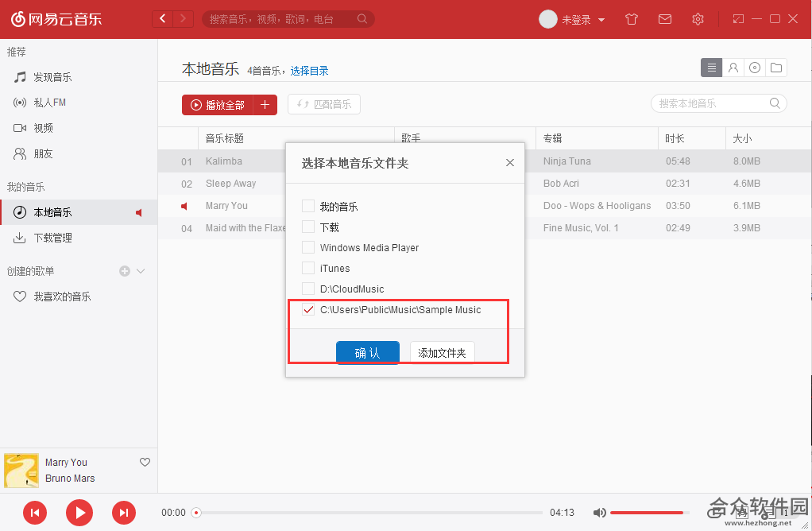This screenshot has height=531, width=812.
Task: Click the search magnifier in the top bar
Action: tap(362, 19)
